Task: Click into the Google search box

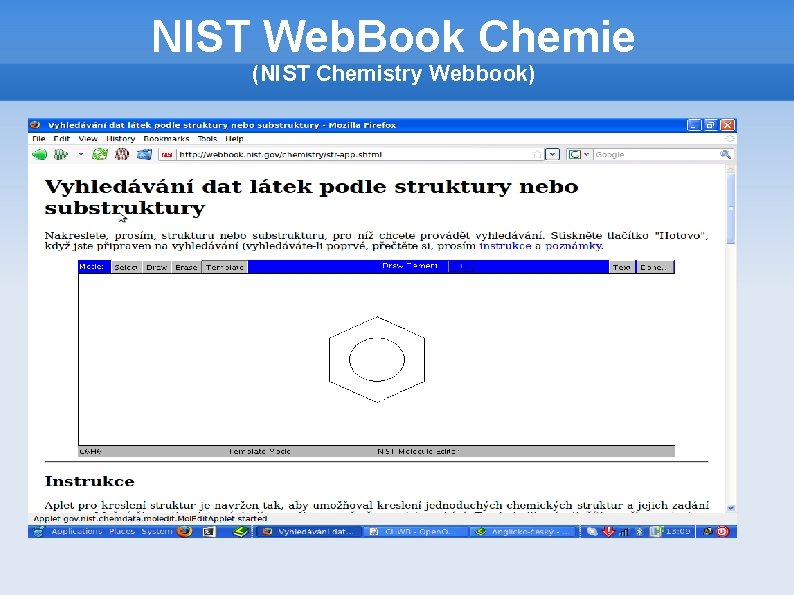Action: [x=656, y=154]
